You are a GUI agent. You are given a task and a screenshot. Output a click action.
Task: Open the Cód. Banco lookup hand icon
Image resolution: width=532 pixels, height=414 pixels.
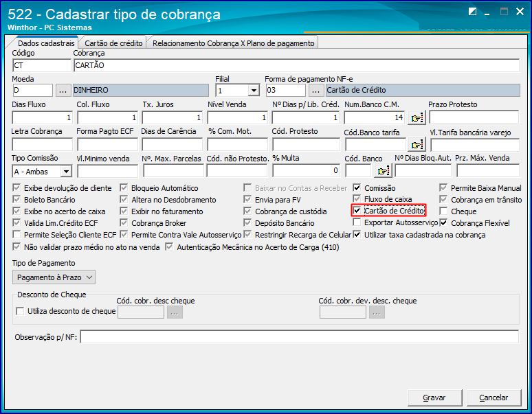(383, 171)
